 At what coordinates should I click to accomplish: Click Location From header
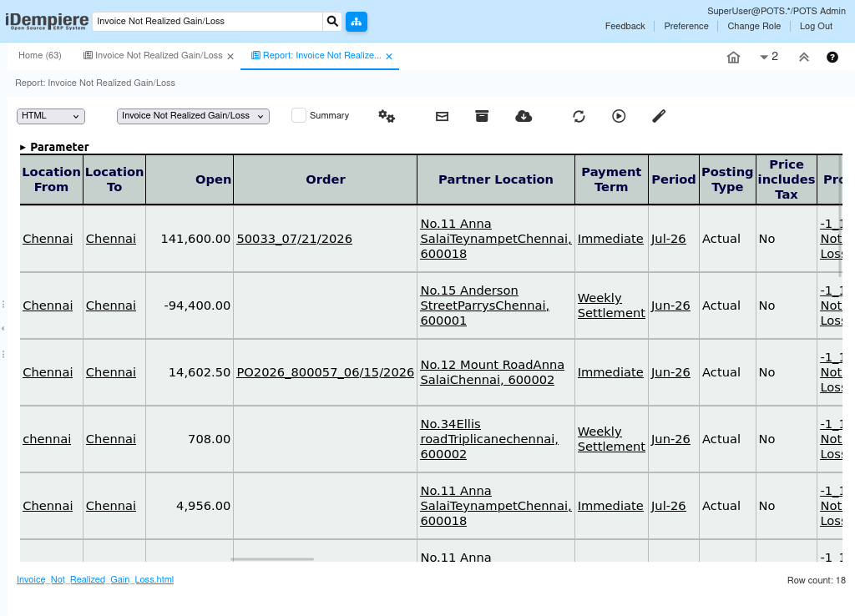click(51, 179)
